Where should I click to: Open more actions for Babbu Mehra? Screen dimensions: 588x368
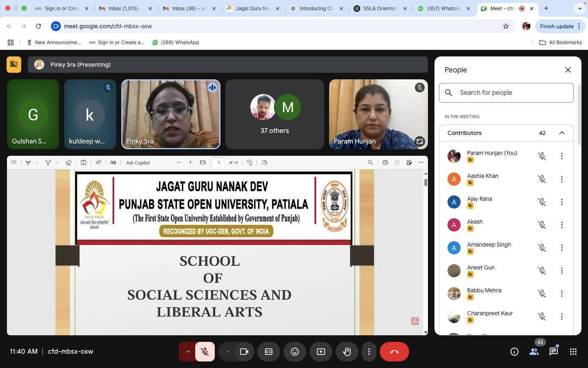click(x=562, y=294)
